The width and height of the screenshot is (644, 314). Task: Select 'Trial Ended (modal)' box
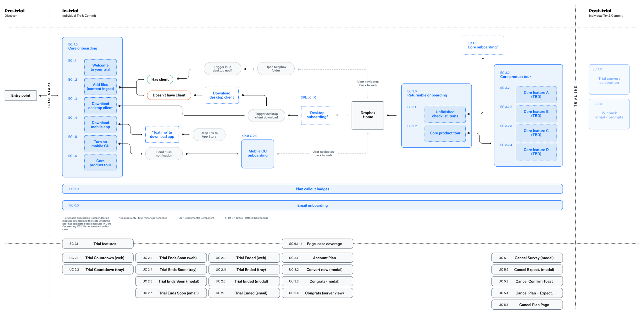point(244,281)
